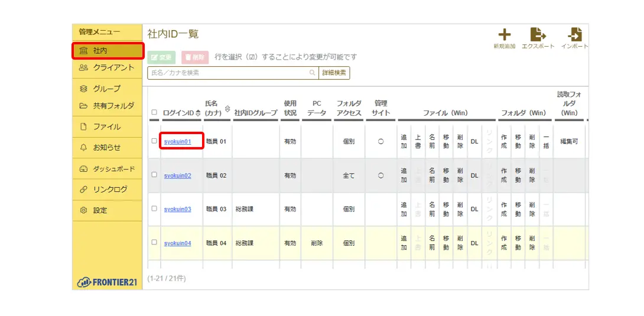Open ダッシュボード menu item

[107, 169]
